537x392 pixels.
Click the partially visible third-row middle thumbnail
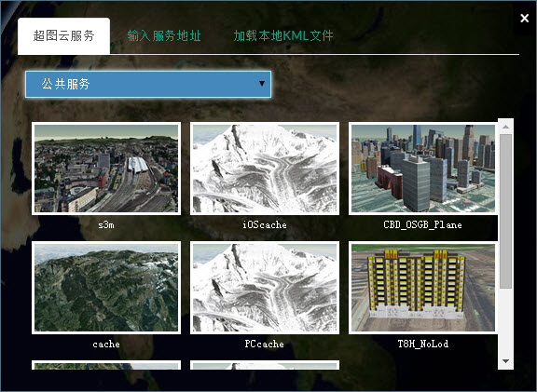click(265, 365)
